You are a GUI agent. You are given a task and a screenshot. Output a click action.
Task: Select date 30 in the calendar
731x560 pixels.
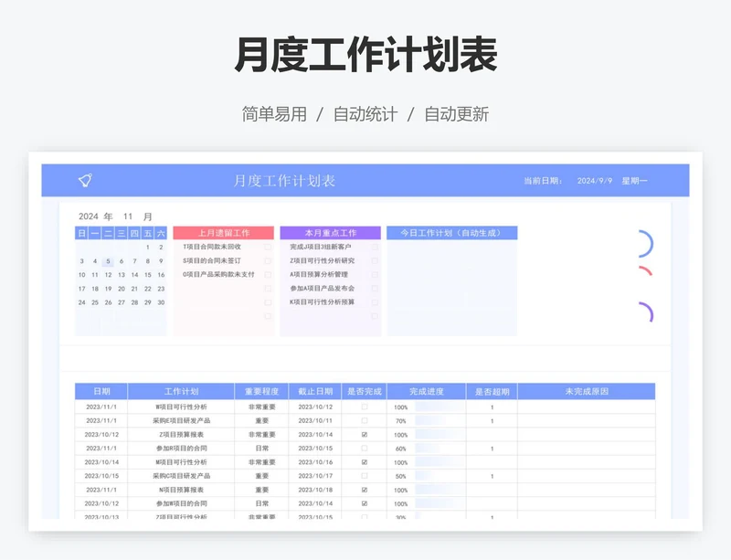coord(161,302)
